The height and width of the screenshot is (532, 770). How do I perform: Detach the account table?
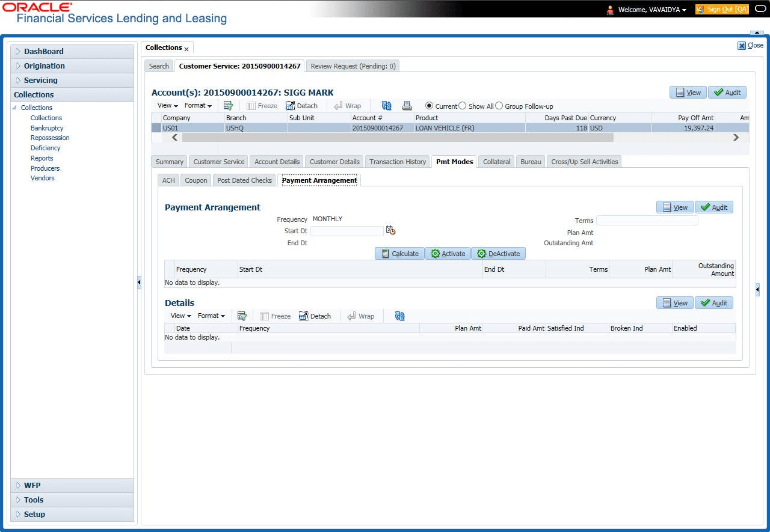[x=301, y=106]
